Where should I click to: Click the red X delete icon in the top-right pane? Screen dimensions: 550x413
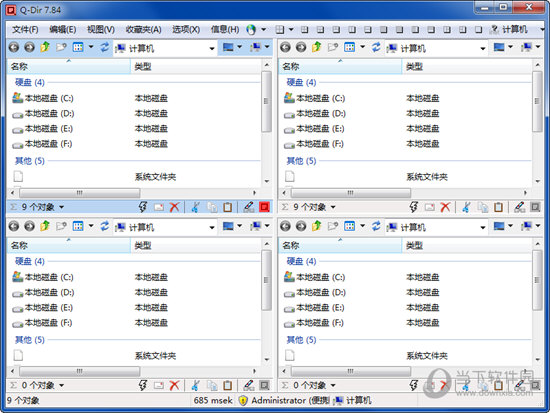point(445,207)
